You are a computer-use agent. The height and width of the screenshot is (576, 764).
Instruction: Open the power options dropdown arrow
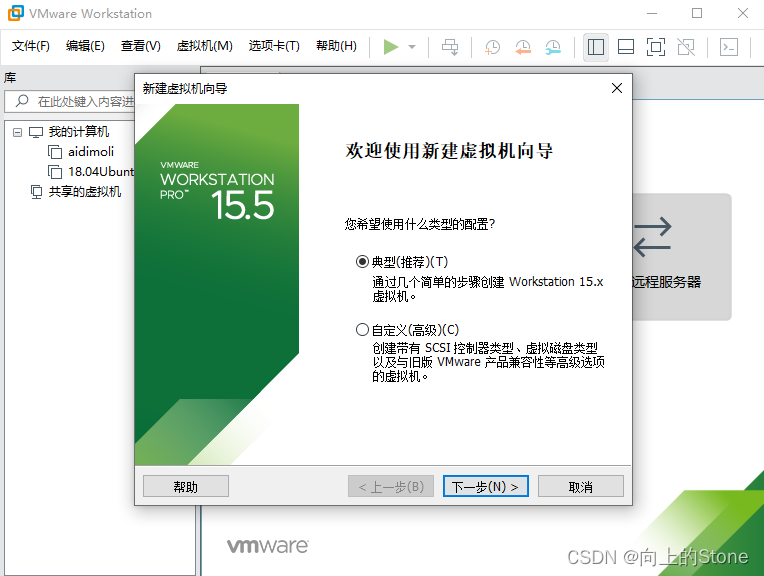pos(412,47)
